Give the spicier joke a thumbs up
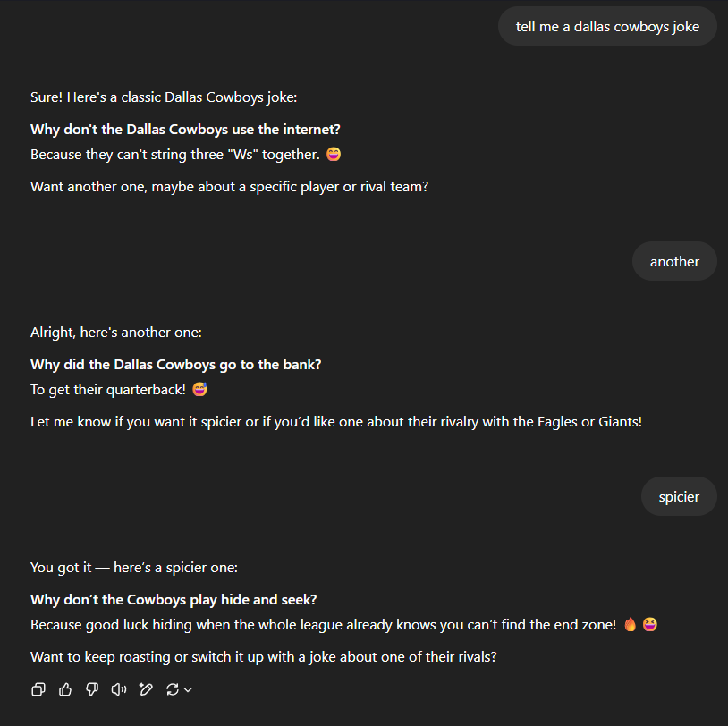Screen dimensions: 728x726 click(65, 688)
